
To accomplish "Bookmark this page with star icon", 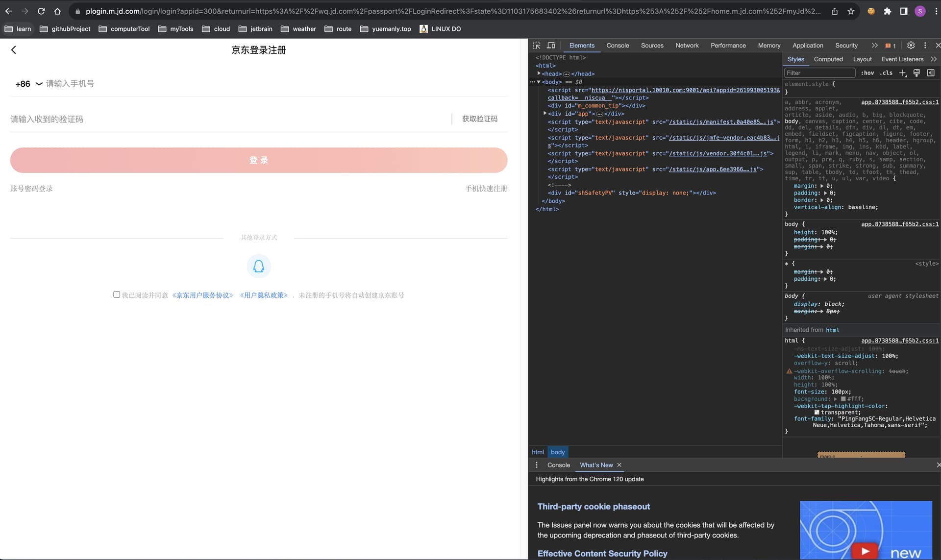I will (x=851, y=11).
